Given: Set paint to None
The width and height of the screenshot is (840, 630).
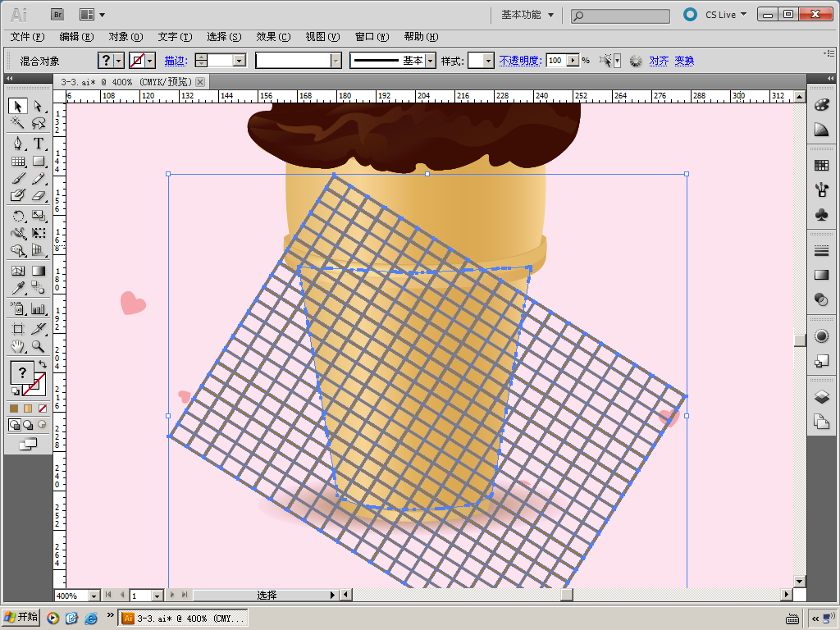Looking at the screenshot, I should (42, 408).
